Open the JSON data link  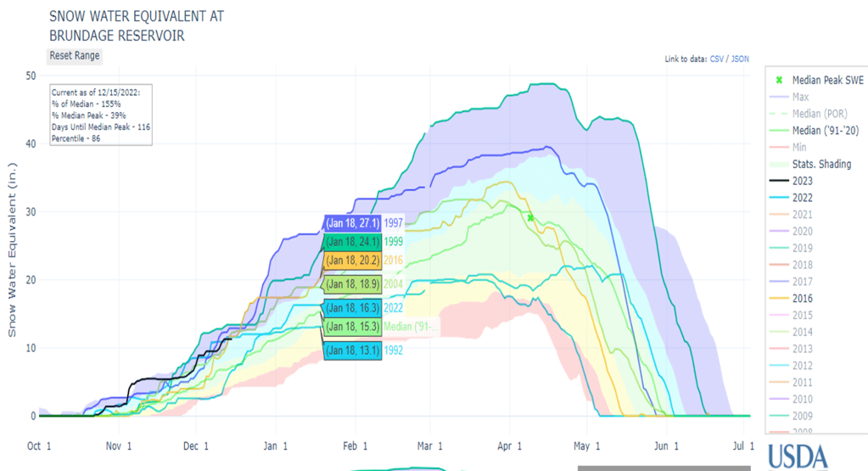(x=741, y=59)
